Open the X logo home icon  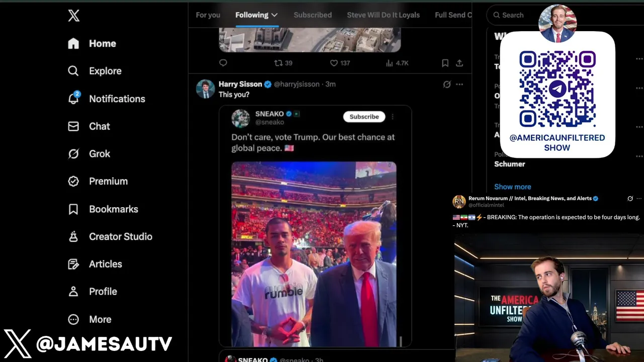[74, 16]
